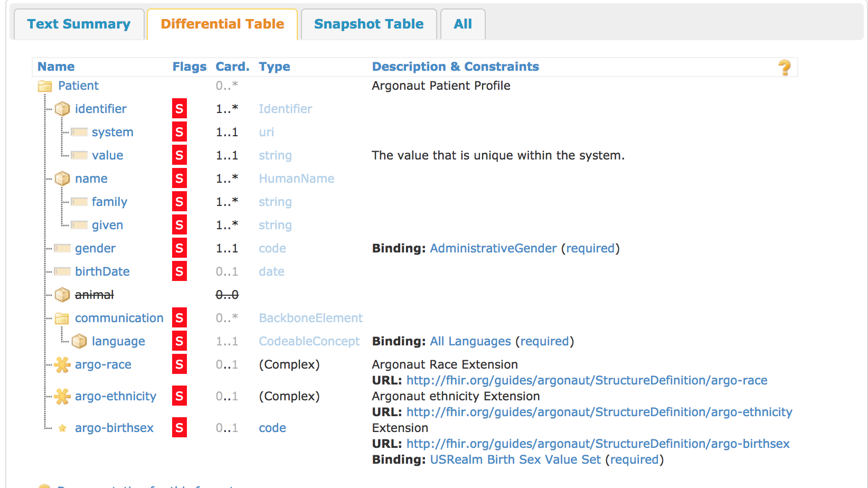868x488 pixels.
Task: Click the family primitive element icon
Action: click(79, 202)
